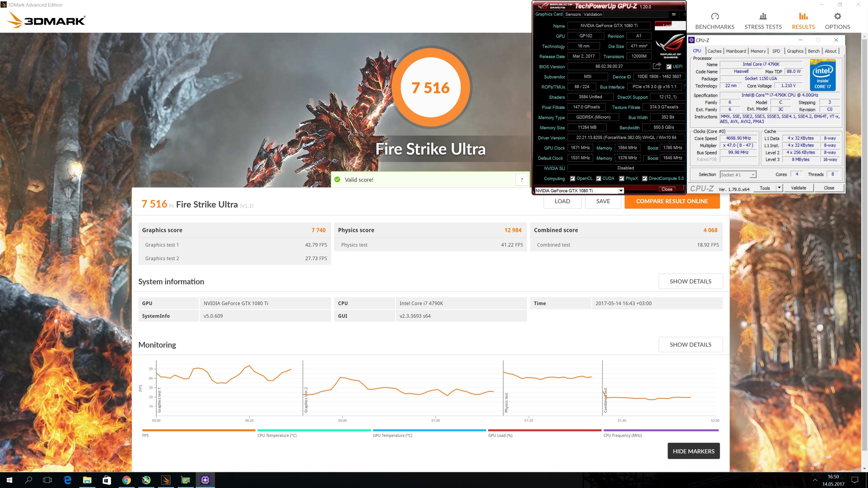
Task: Toggle UEFI checkbox in GPU-Z
Action: pos(669,67)
